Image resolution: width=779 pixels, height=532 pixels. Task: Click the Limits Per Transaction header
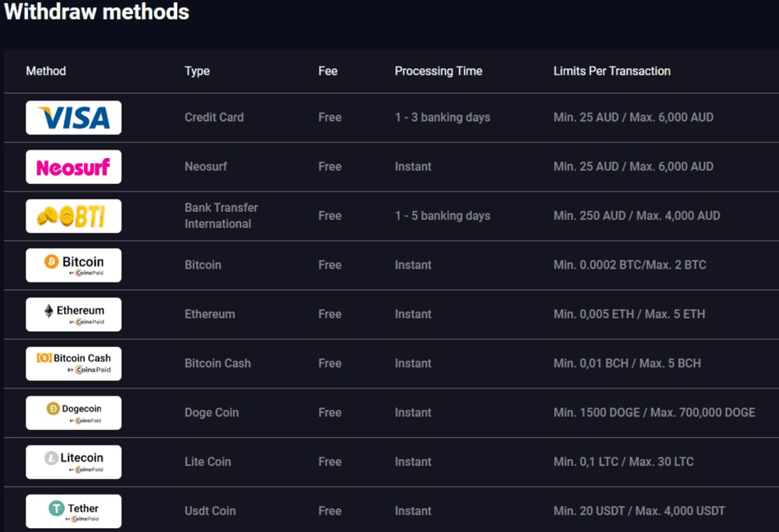pyautogui.click(x=612, y=71)
